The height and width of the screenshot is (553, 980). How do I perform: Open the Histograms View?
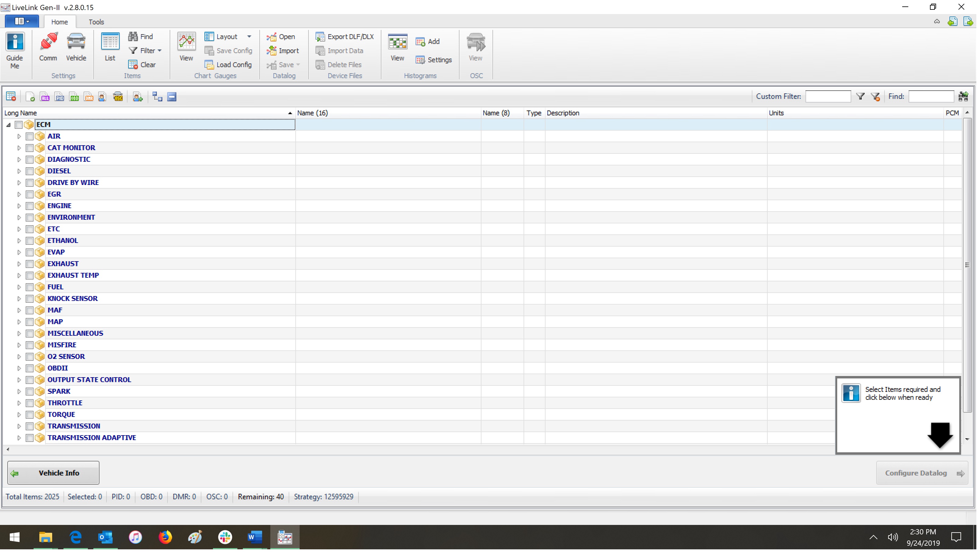pyautogui.click(x=398, y=47)
